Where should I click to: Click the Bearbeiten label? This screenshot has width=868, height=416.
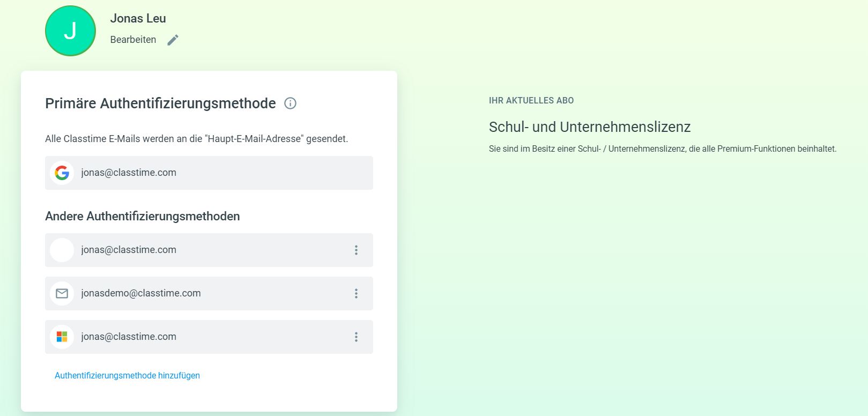(133, 40)
